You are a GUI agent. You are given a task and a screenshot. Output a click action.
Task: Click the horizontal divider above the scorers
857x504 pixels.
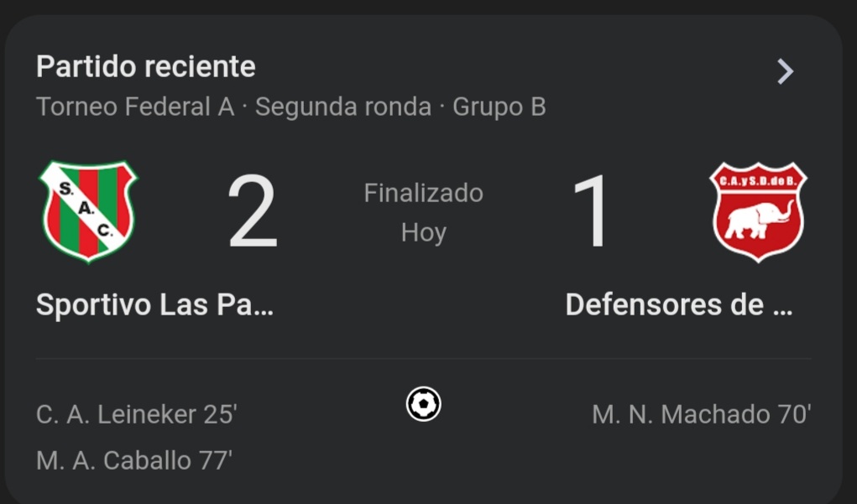tap(423, 359)
